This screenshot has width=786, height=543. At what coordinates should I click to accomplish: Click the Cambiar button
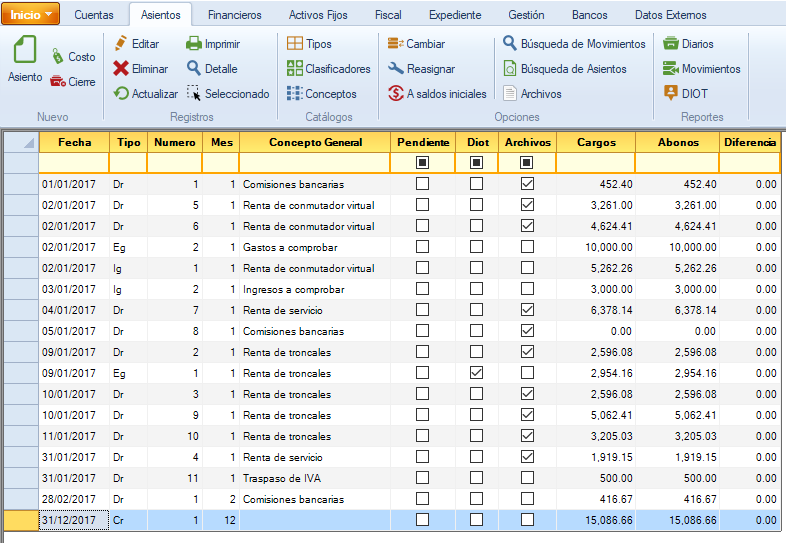click(415, 44)
